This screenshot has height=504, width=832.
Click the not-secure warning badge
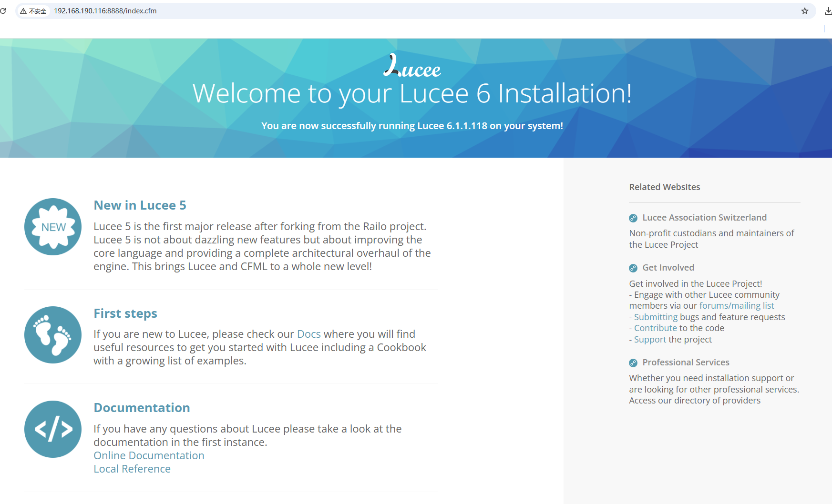click(33, 11)
